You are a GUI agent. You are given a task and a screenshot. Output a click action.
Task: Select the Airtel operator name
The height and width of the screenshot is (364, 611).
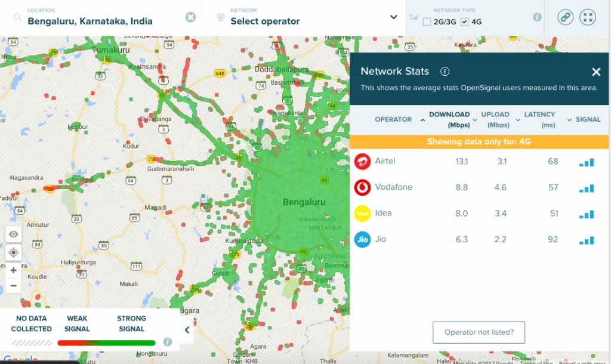(385, 161)
